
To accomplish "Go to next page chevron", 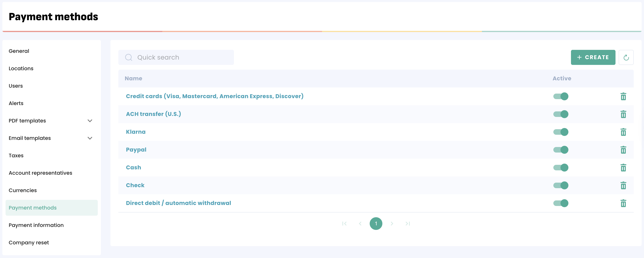I will click(392, 224).
